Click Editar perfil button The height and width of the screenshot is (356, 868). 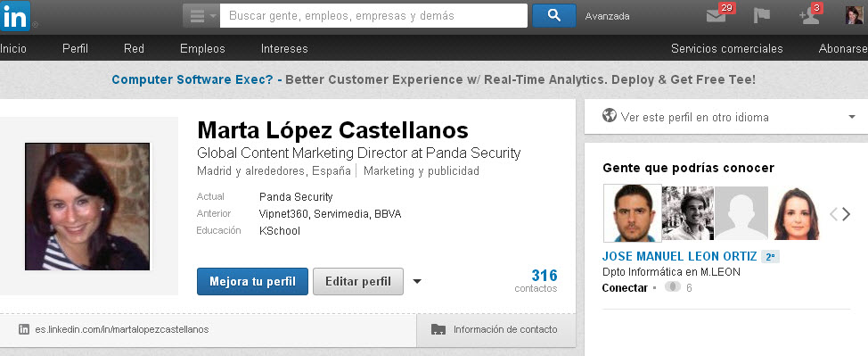[x=358, y=282]
